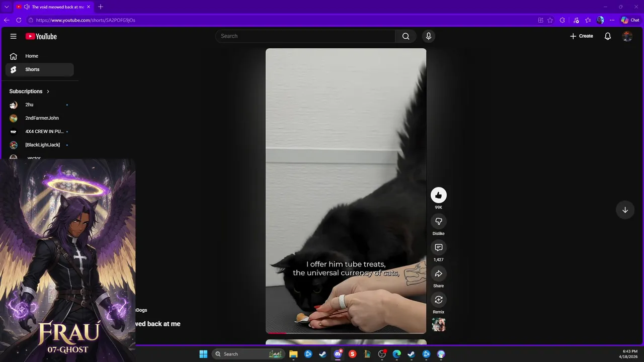Start voice search with the microphone

(x=429, y=36)
